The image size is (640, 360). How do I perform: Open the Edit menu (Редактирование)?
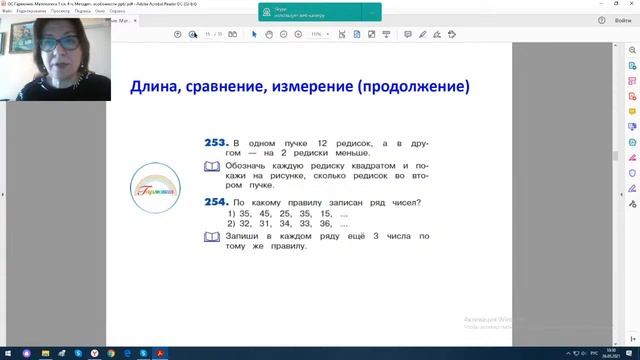(x=31, y=11)
